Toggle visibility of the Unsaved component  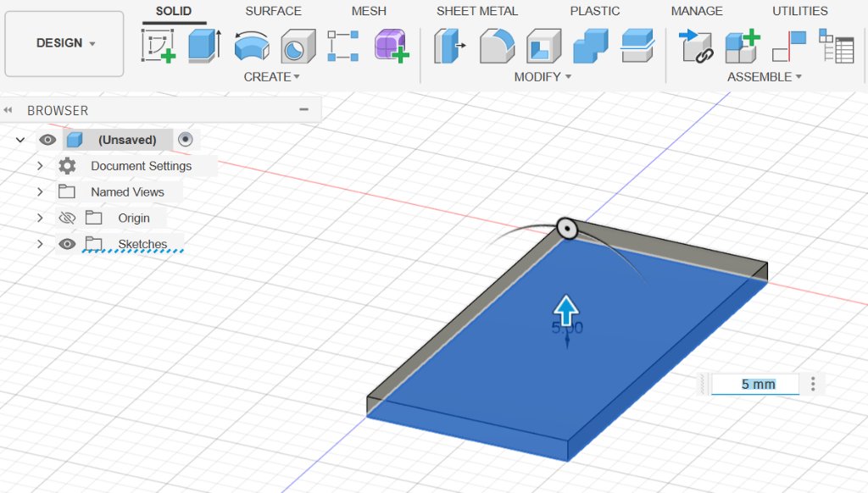47,140
